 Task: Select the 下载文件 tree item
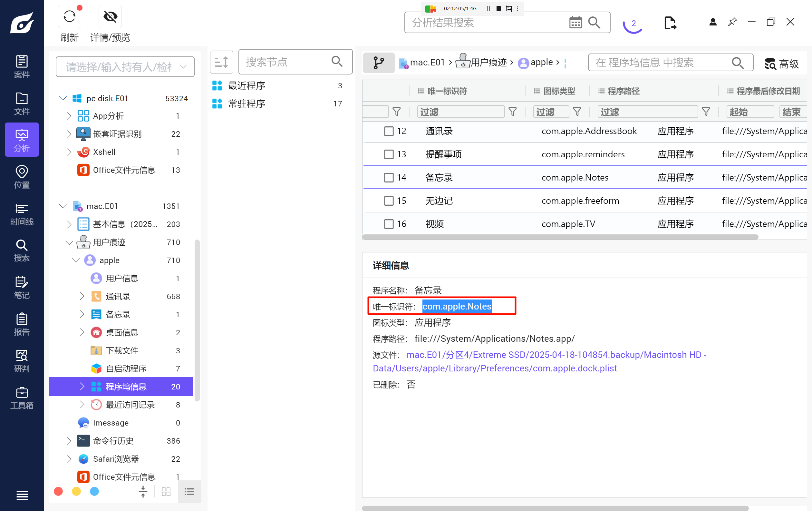point(121,350)
